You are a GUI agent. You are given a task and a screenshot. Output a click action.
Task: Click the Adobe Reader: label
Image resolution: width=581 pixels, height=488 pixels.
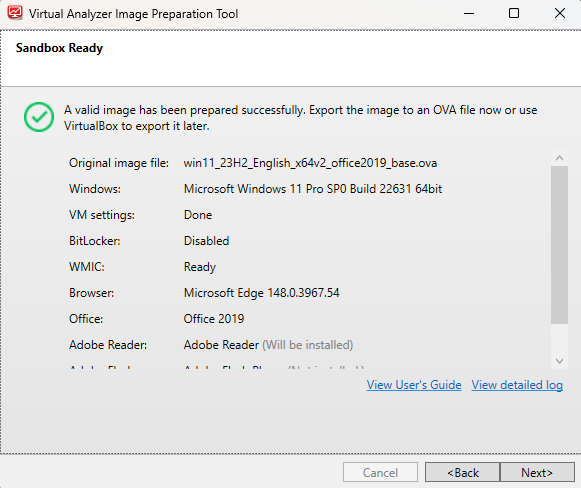coord(108,345)
